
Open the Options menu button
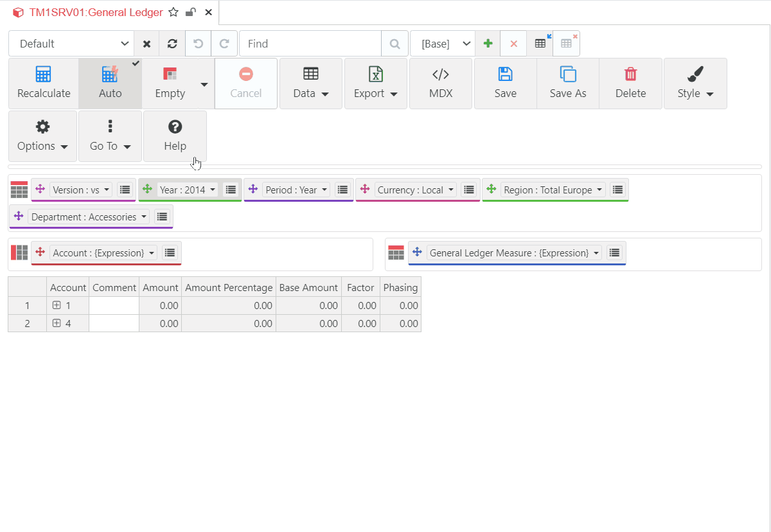pyautogui.click(x=42, y=136)
